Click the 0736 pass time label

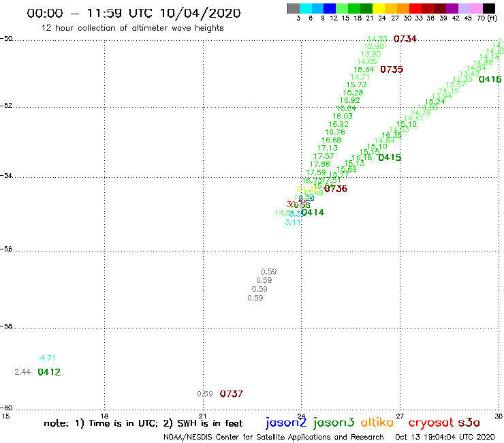[x=336, y=189]
